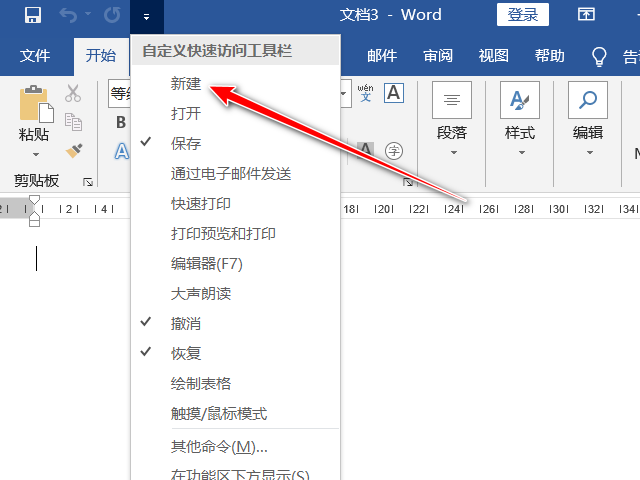Click the Format Painter brush icon
The image size is (640, 480).
pos(74,150)
